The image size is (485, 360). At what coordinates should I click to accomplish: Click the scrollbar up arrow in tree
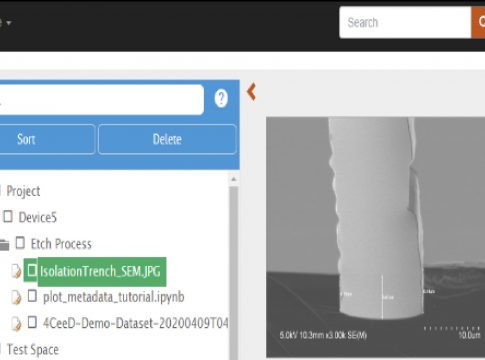234,179
